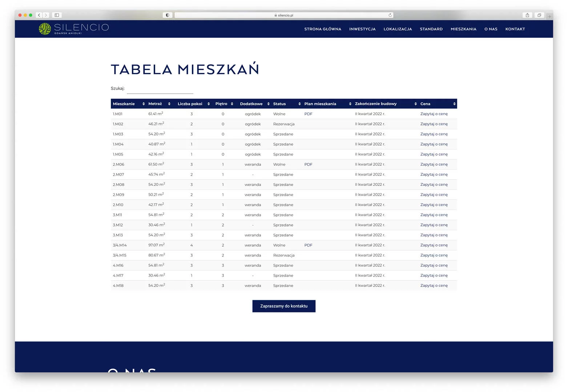Click the Szukaj search input field
Viewport: 568px width, 392px height.
[160, 89]
